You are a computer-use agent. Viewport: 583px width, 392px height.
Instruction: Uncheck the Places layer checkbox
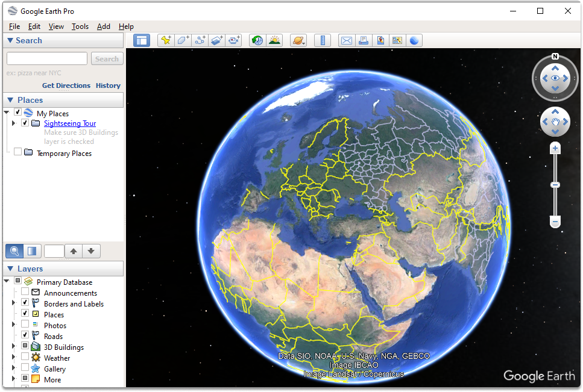click(x=25, y=313)
